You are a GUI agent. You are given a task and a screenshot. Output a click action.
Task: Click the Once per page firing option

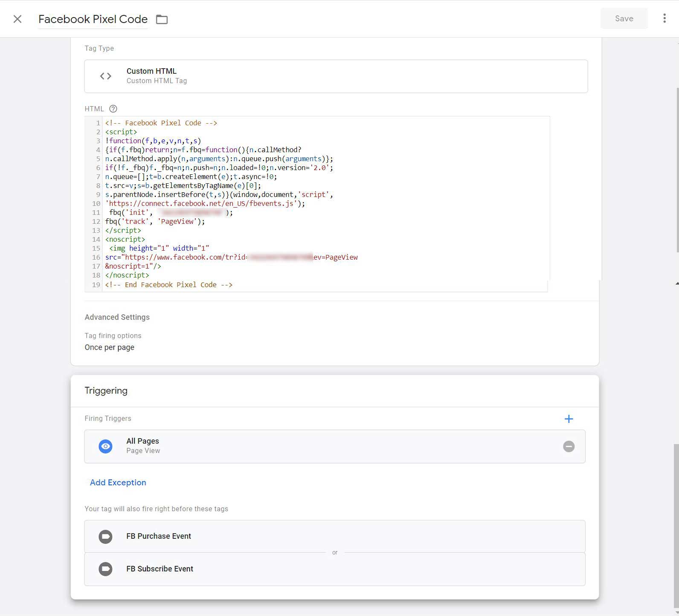pos(110,347)
